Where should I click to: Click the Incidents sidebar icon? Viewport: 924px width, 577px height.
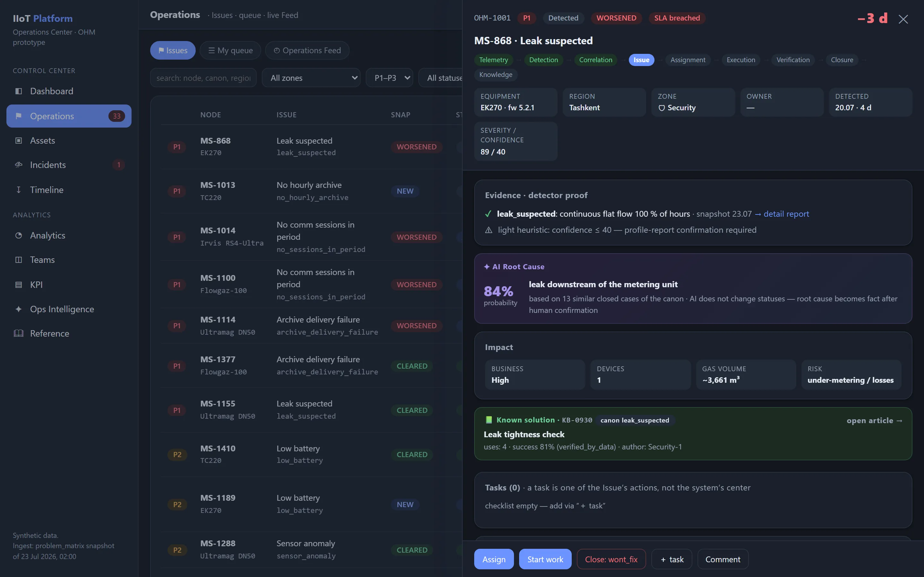click(x=18, y=165)
